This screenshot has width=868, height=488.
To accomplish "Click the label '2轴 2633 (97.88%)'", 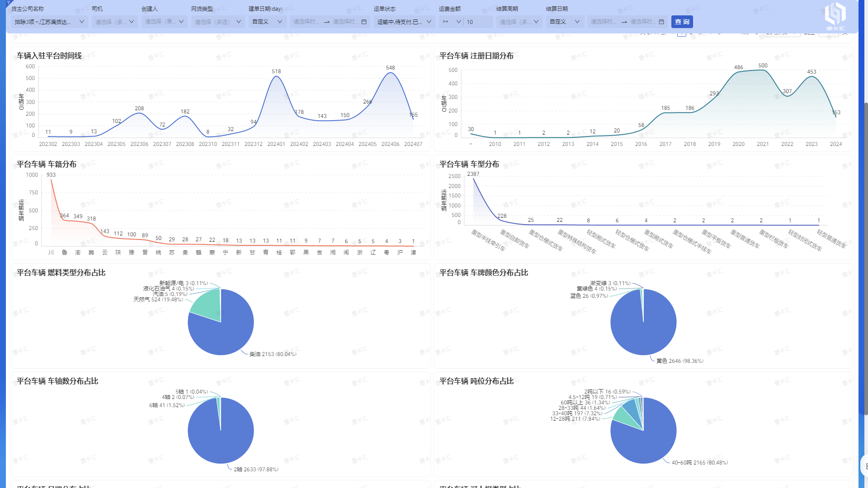I will click(256, 469).
